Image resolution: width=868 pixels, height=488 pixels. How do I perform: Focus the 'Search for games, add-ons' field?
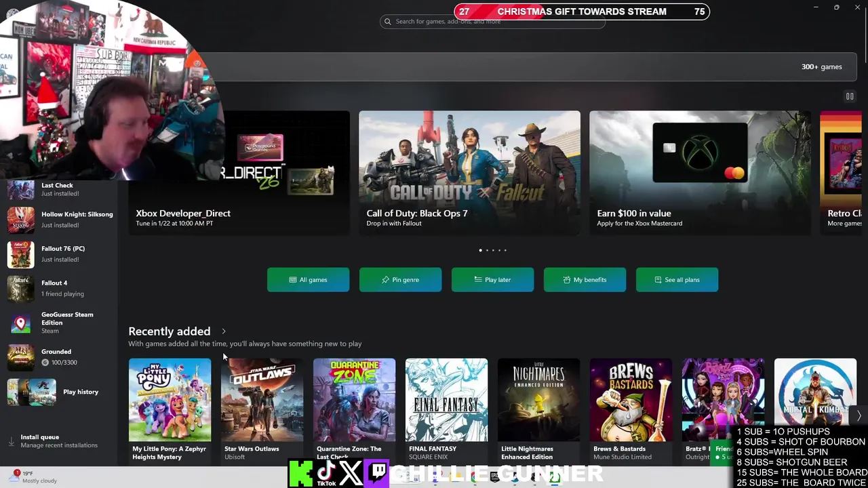tap(492, 22)
